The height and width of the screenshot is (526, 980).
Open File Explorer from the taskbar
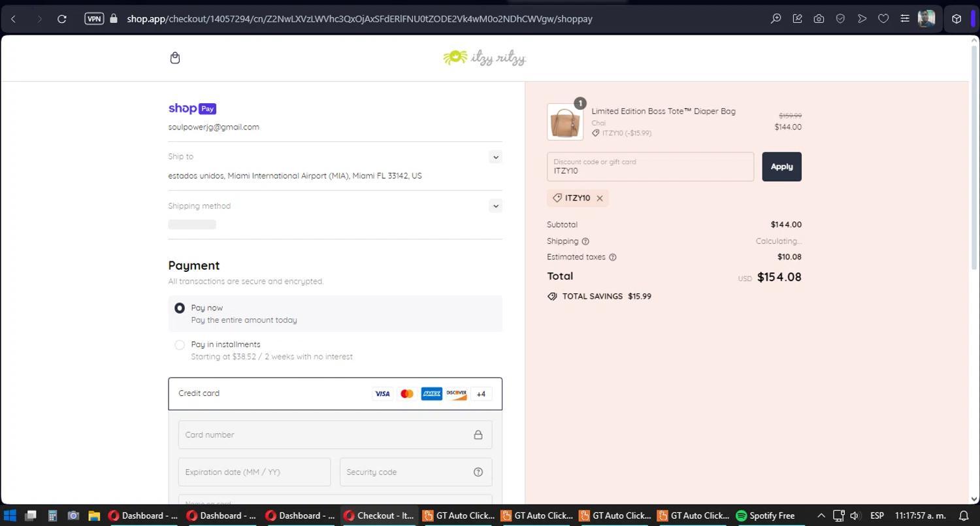93,516
